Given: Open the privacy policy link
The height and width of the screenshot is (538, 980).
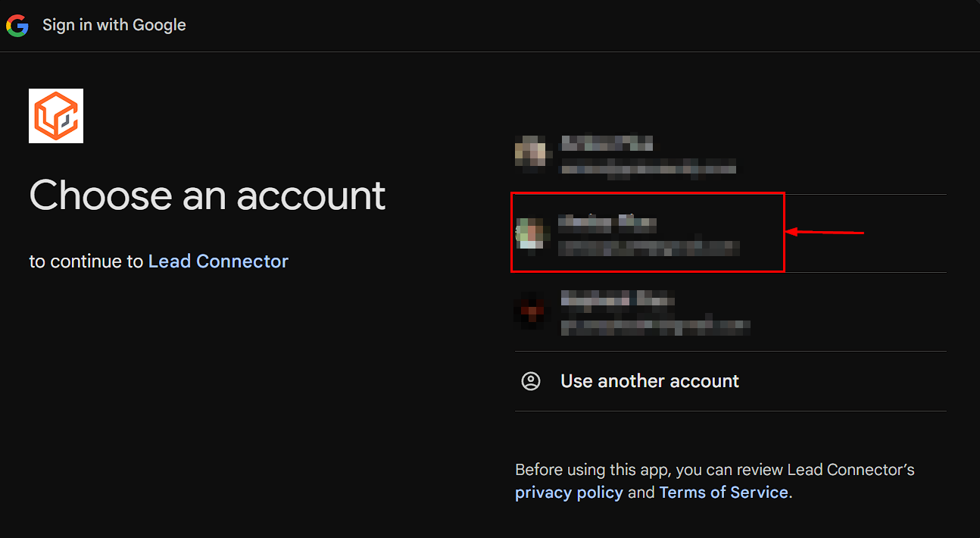Looking at the screenshot, I should [569, 492].
